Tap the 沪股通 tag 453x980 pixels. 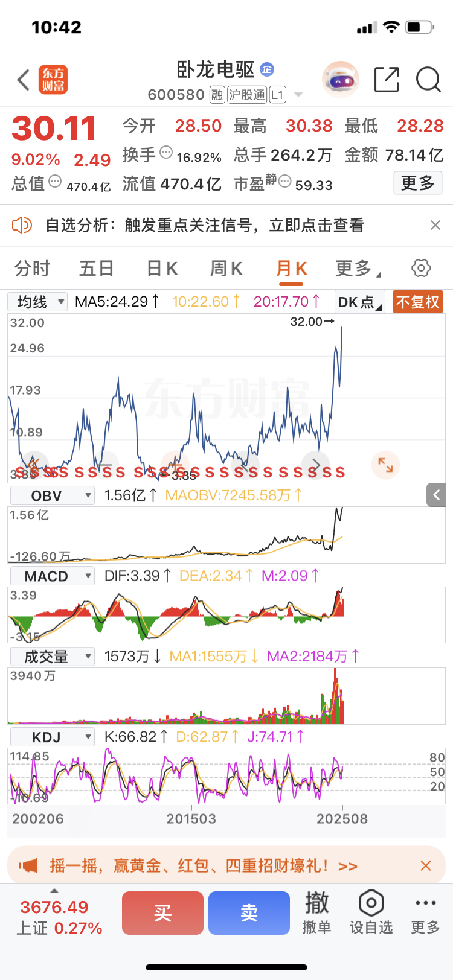click(247, 95)
